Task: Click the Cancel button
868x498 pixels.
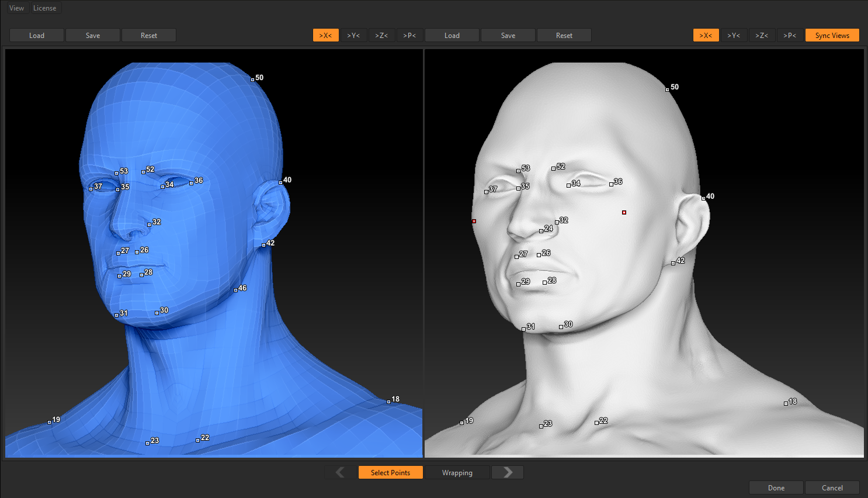Action: (832, 487)
